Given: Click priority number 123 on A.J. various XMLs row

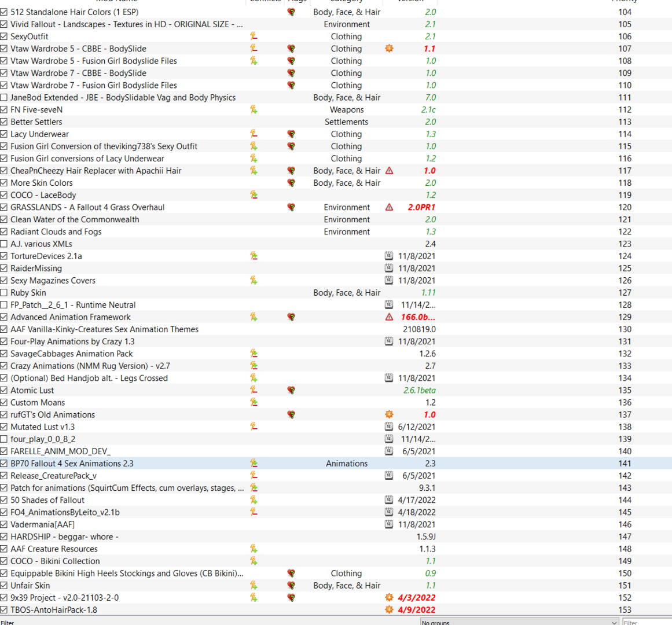Looking at the screenshot, I should coord(625,244).
